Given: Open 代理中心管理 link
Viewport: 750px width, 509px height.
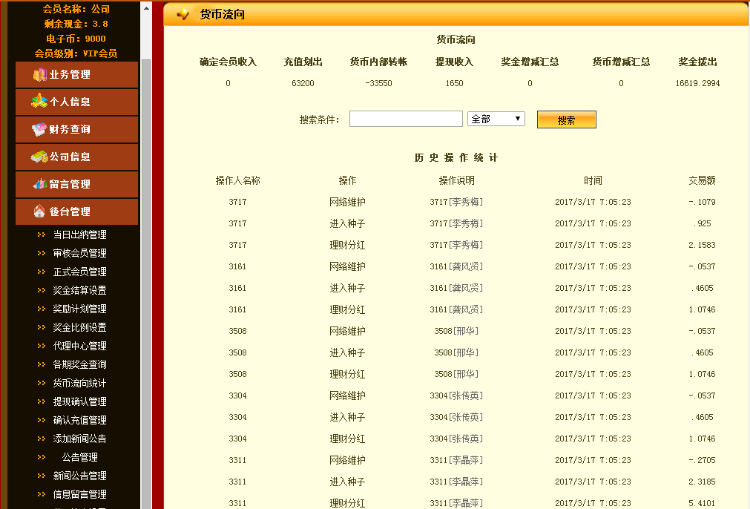Looking at the screenshot, I should (79, 346).
